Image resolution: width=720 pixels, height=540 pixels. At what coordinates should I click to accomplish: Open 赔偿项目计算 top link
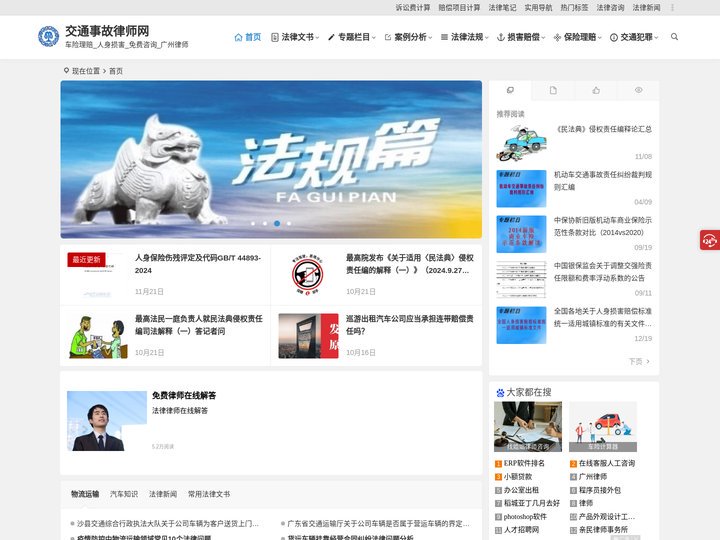click(x=459, y=7)
